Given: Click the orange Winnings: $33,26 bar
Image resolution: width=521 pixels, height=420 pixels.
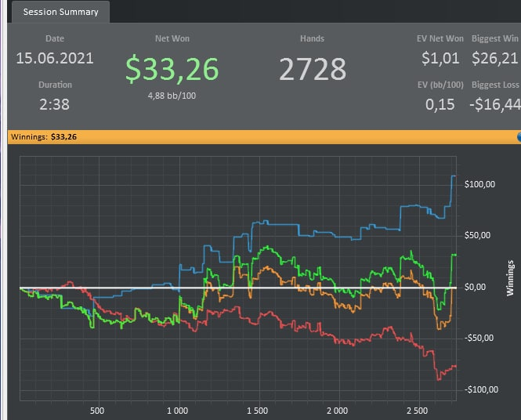Looking at the screenshot, I should coord(264,137).
